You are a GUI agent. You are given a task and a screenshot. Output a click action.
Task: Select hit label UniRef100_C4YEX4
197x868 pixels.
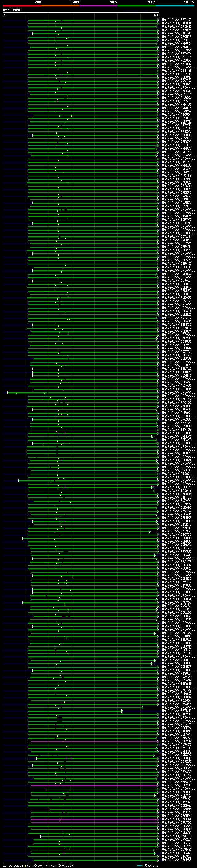pyautogui.click(x=176, y=812)
